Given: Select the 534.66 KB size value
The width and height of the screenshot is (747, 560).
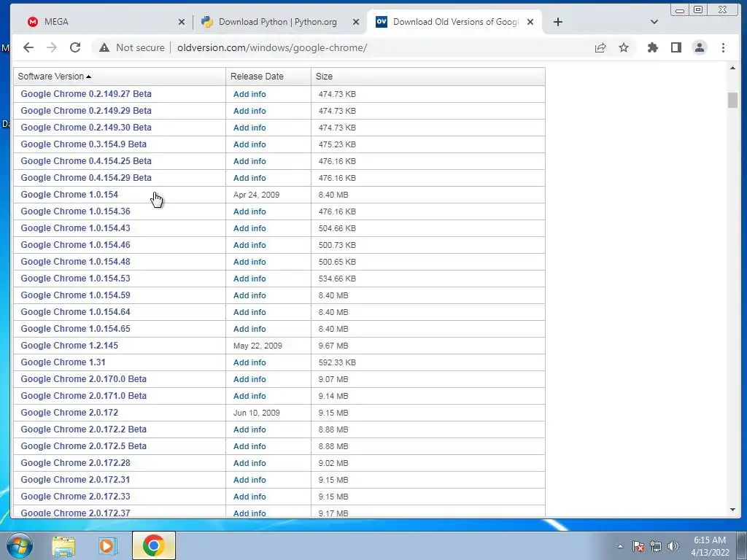Looking at the screenshot, I should click(x=337, y=279).
